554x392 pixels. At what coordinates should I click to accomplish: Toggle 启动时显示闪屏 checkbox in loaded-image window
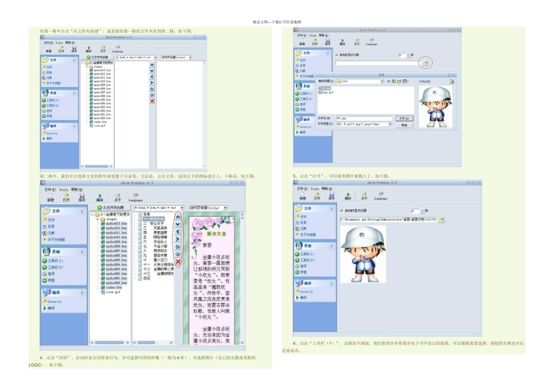pyautogui.click(x=342, y=211)
